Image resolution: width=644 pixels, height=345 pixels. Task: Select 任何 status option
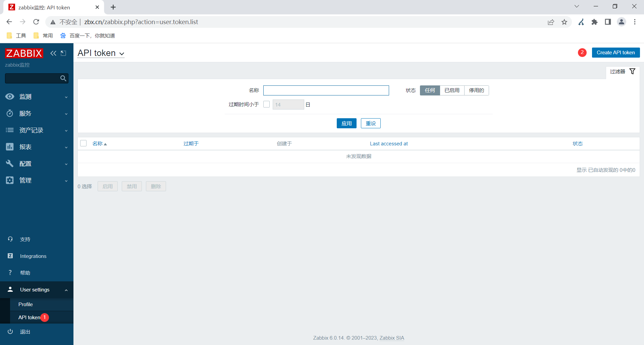(x=430, y=90)
